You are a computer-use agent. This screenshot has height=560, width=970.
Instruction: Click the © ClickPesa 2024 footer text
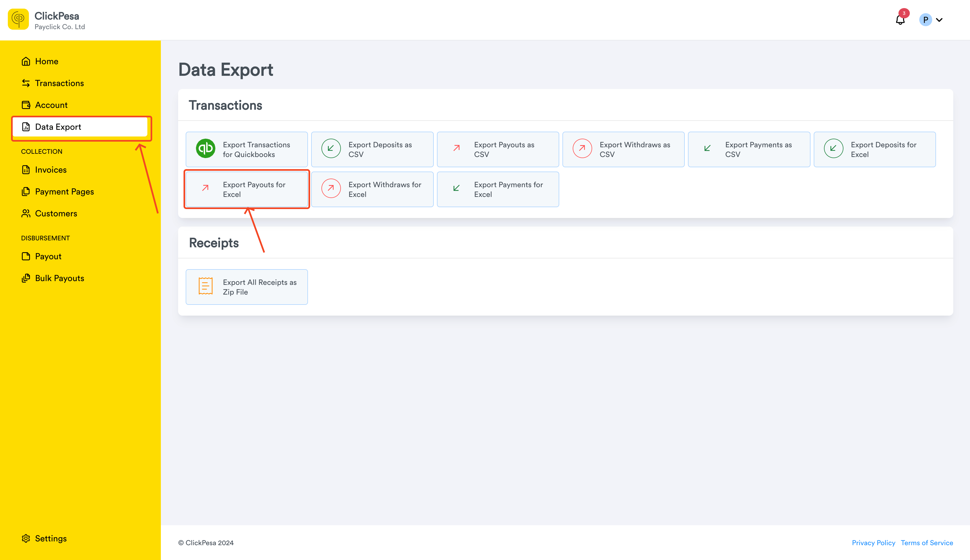206,543
